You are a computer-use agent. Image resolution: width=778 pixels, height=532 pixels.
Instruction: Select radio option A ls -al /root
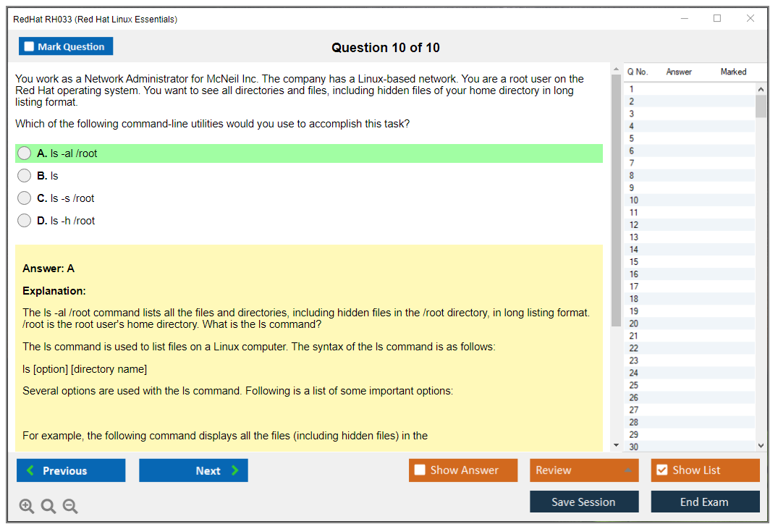click(25, 153)
